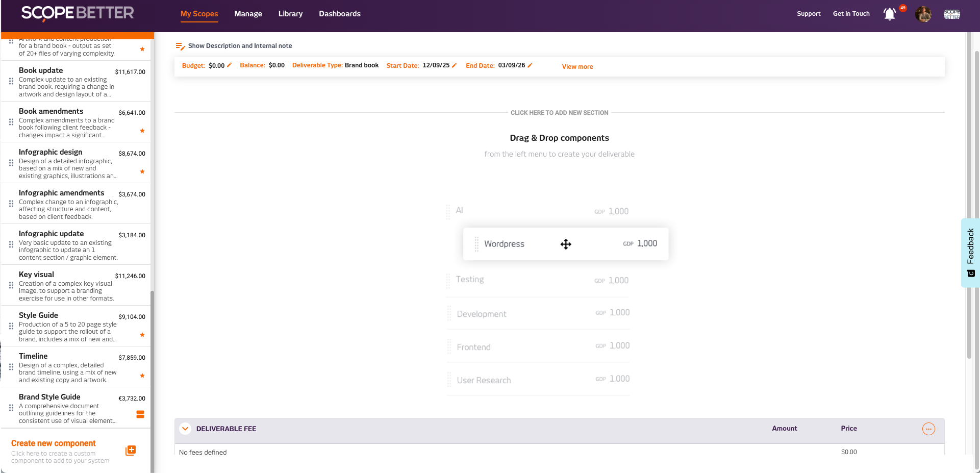Screen dimensions: 980x473
Task: Expand details with View more
Action: point(577,67)
